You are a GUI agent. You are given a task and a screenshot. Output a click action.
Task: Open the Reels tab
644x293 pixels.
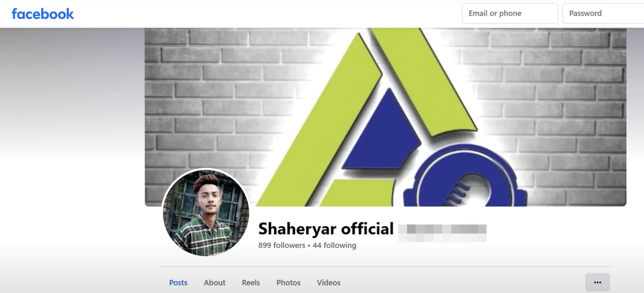pos(251,283)
